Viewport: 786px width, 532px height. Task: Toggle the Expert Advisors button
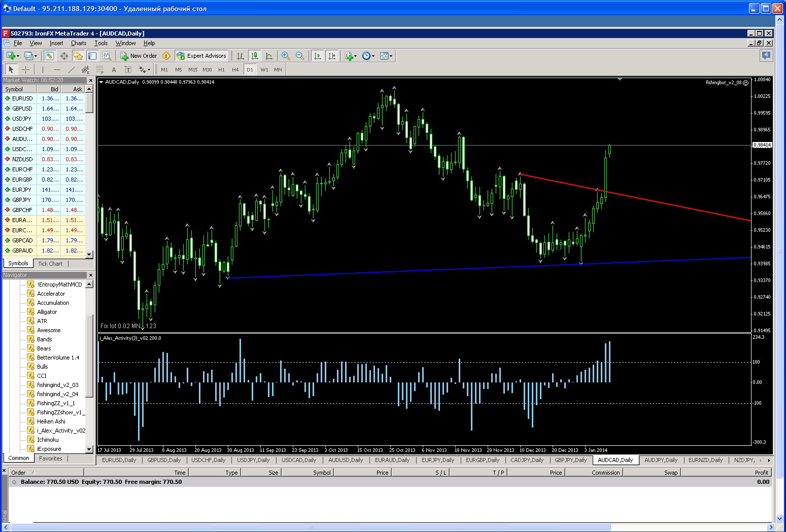pyautogui.click(x=201, y=56)
